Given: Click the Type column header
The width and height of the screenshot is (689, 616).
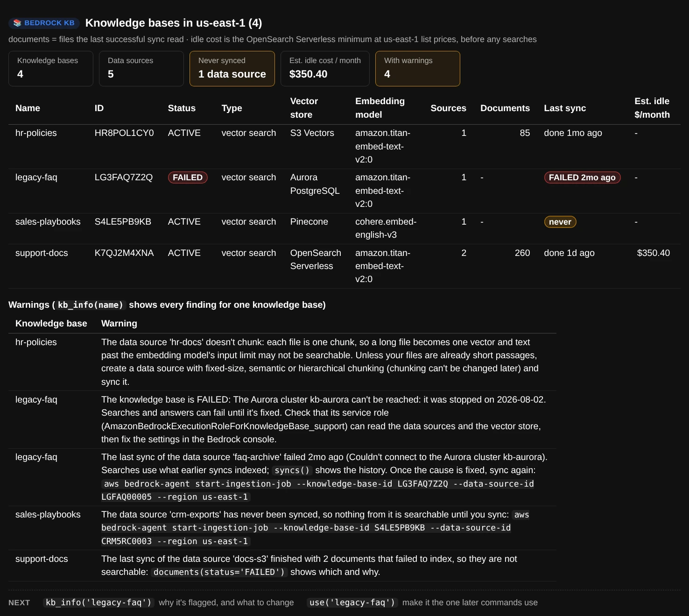Looking at the screenshot, I should click(x=232, y=108).
